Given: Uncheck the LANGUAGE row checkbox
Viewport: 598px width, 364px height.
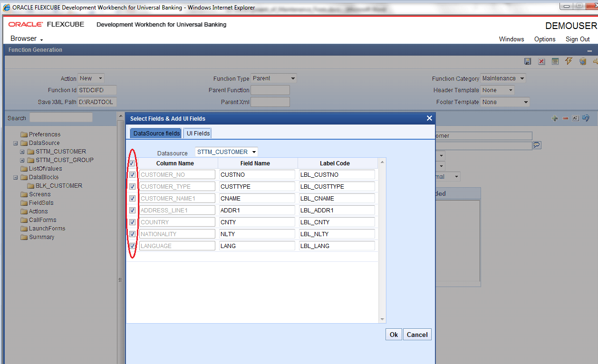Looking at the screenshot, I should pos(132,246).
